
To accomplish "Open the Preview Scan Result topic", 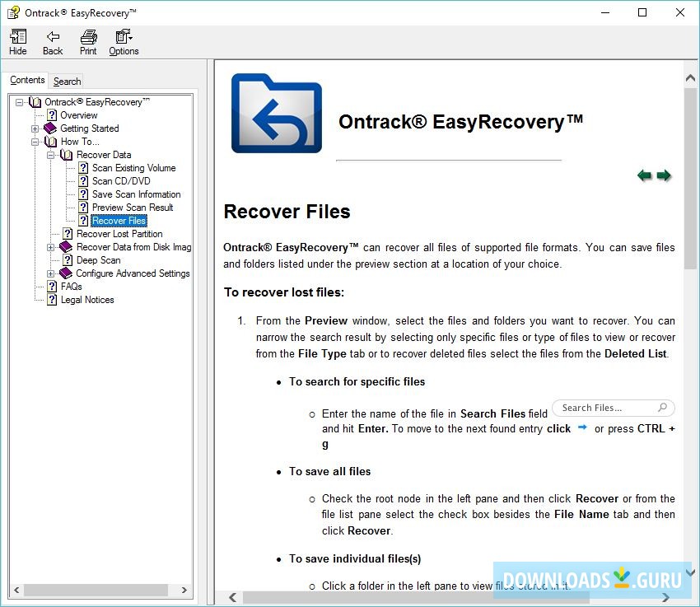I will (133, 208).
